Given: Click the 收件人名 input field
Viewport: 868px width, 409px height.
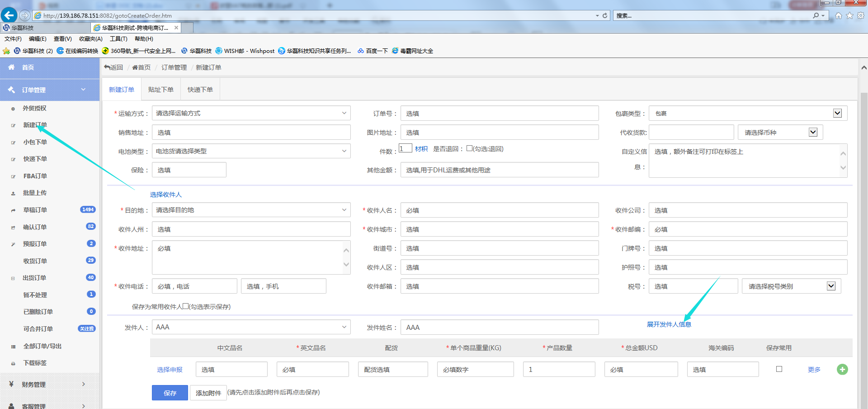Looking at the screenshot, I should [x=499, y=210].
